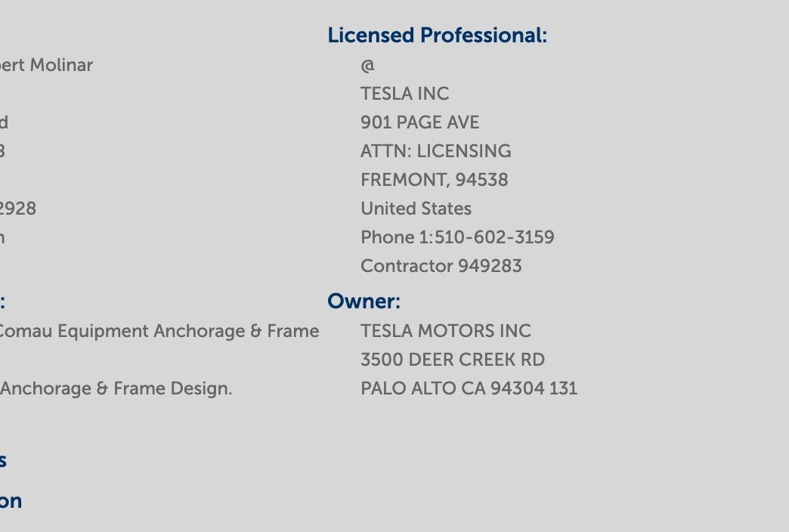
Task: Click the Anchorage & Frame Design description
Action: point(116,388)
